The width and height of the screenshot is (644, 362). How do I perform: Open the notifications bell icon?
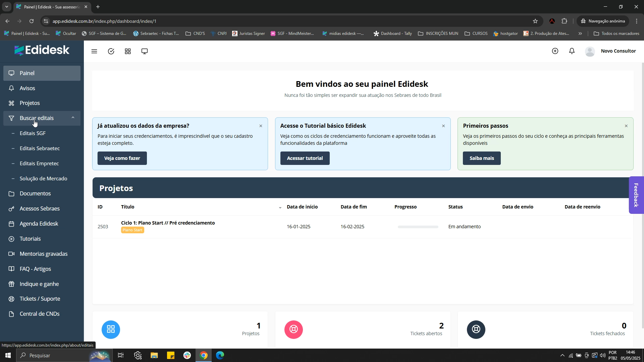572,51
